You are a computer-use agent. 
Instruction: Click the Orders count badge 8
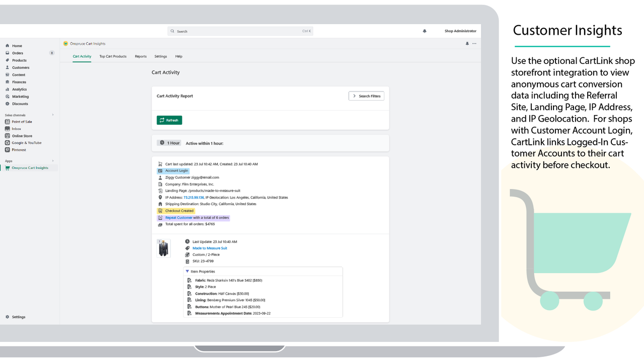[51, 53]
